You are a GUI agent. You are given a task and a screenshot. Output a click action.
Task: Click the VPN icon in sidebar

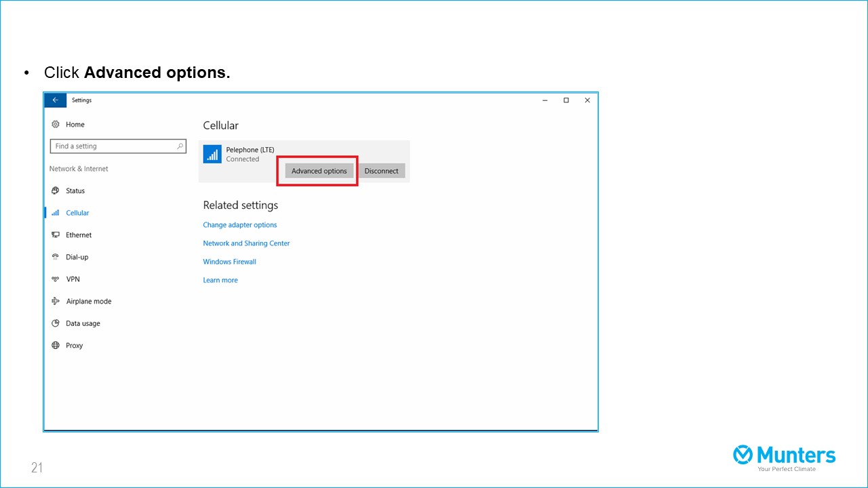pos(56,279)
